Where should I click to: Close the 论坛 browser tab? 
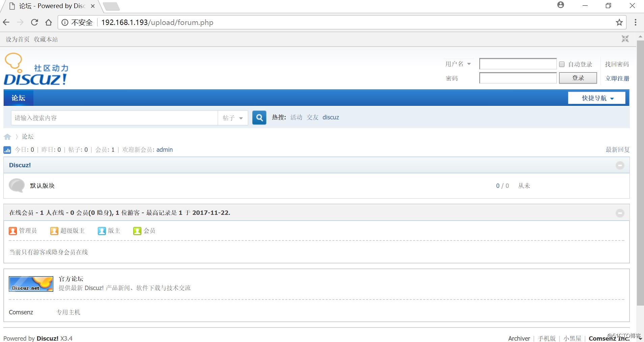[93, 6]
